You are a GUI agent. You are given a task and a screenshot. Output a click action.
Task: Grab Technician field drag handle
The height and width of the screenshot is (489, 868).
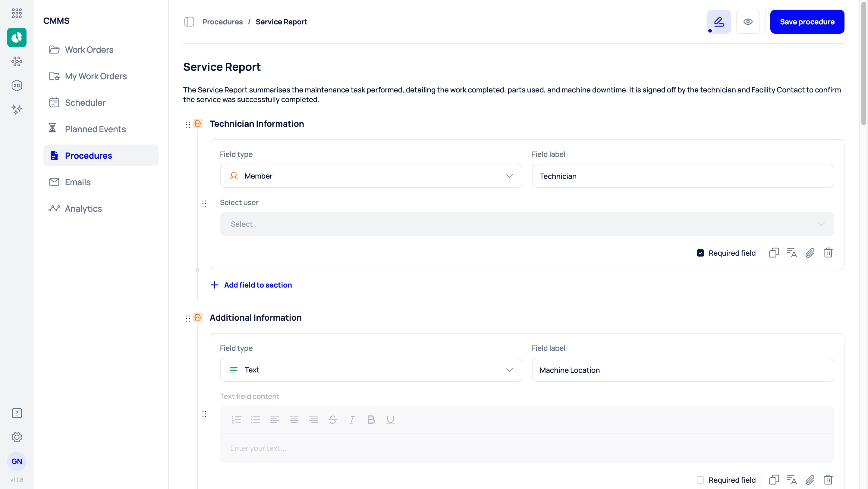(204, 203)
